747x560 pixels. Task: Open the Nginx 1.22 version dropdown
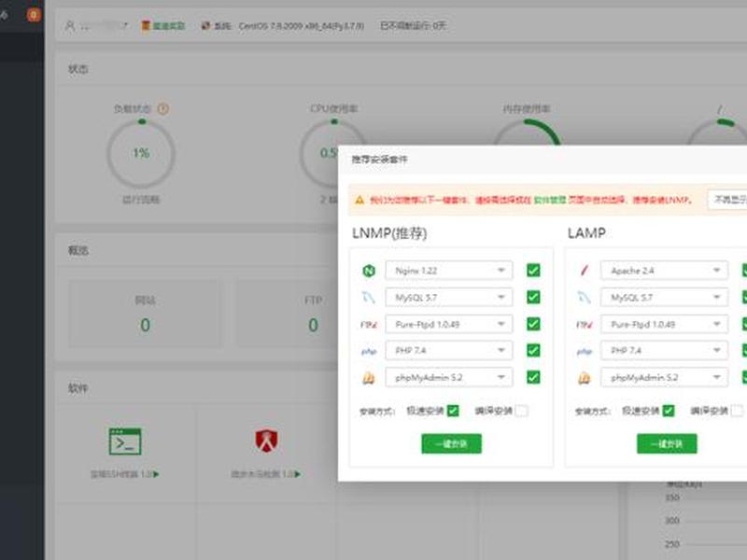(449, 271)
